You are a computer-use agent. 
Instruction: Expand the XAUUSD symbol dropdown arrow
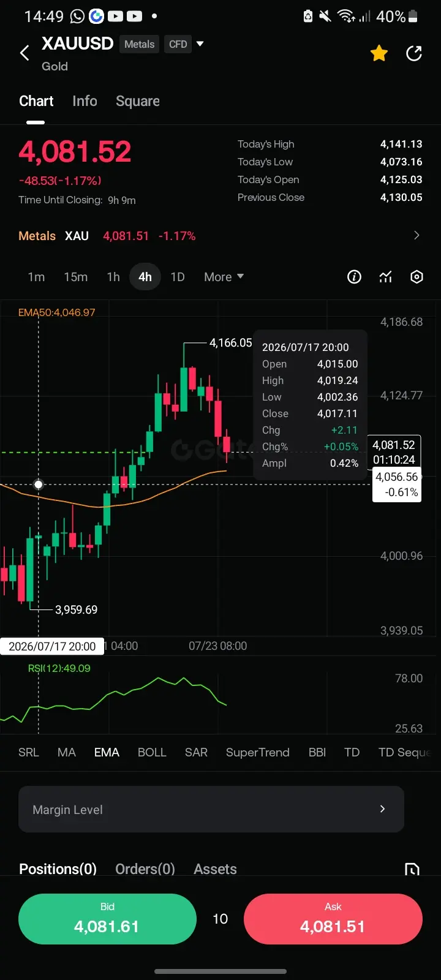(200, 44)
